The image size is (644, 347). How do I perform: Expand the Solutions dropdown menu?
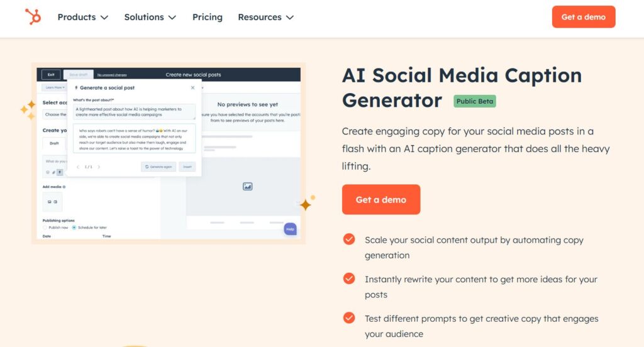150,17
